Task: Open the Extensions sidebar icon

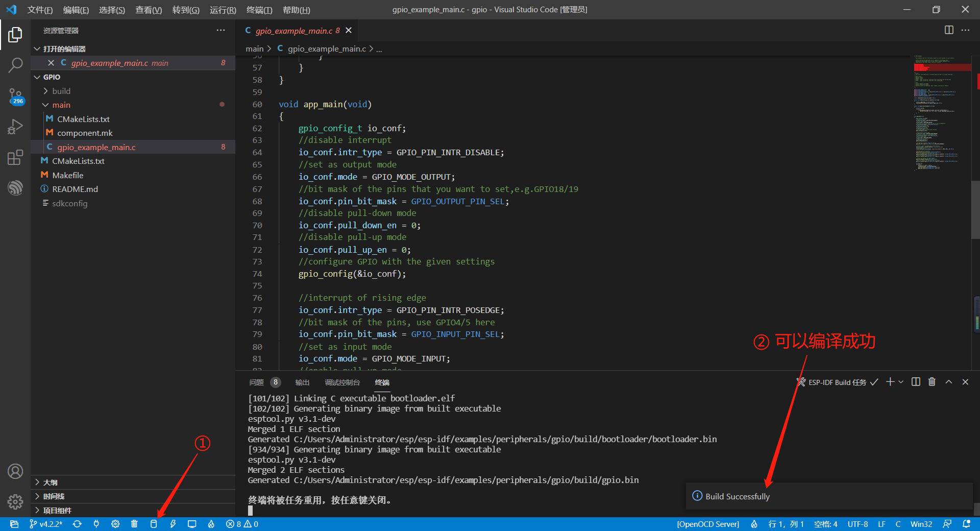Action: [15, 157]
